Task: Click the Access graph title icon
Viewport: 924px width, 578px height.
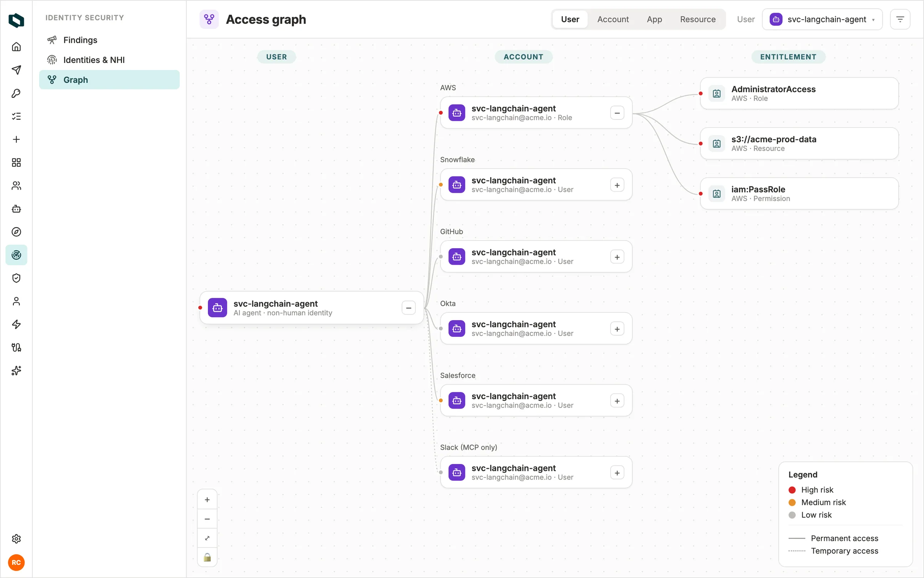Action: point(209,19)
